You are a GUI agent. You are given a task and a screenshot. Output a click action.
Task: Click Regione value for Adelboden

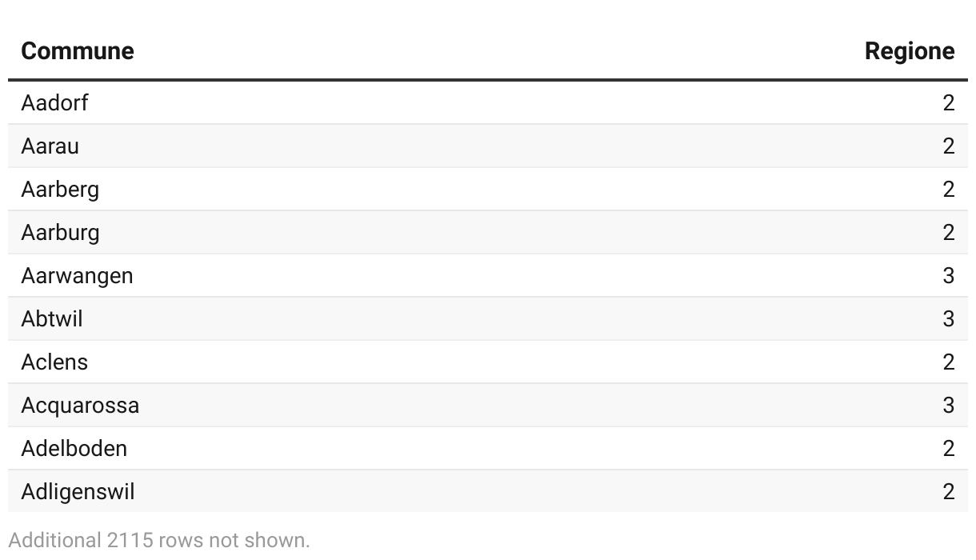(949, 449)
